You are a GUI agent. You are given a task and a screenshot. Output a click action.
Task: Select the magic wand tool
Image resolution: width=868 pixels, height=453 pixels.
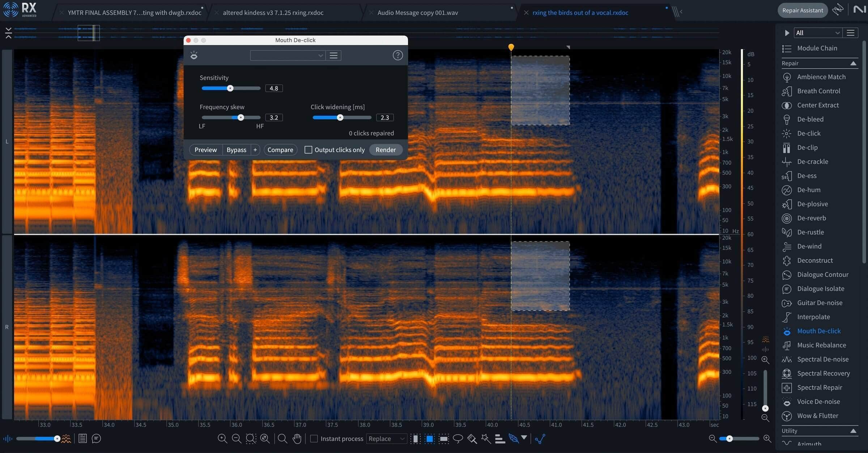pyautogui.click(x=486, y=439)
